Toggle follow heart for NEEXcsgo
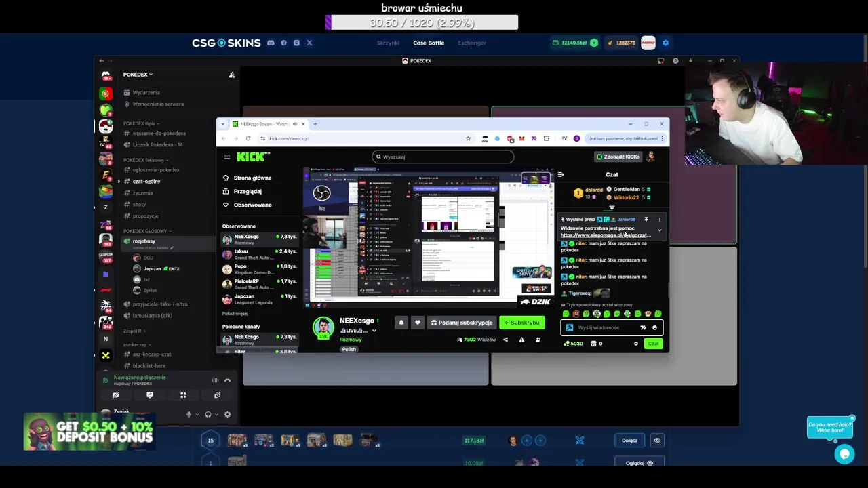The height and width of the screenshot is (488, 868). 418,323
